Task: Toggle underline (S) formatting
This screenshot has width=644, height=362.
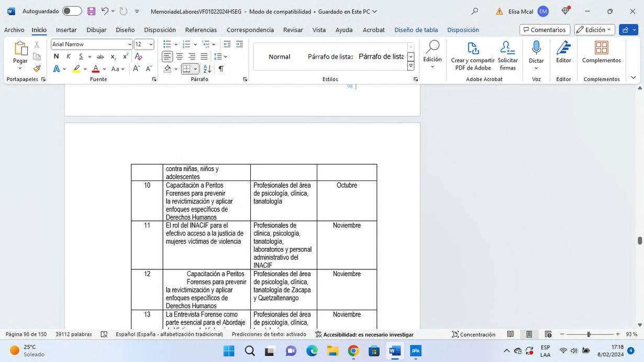Action: pyautogui.click(x=81, y=56)
